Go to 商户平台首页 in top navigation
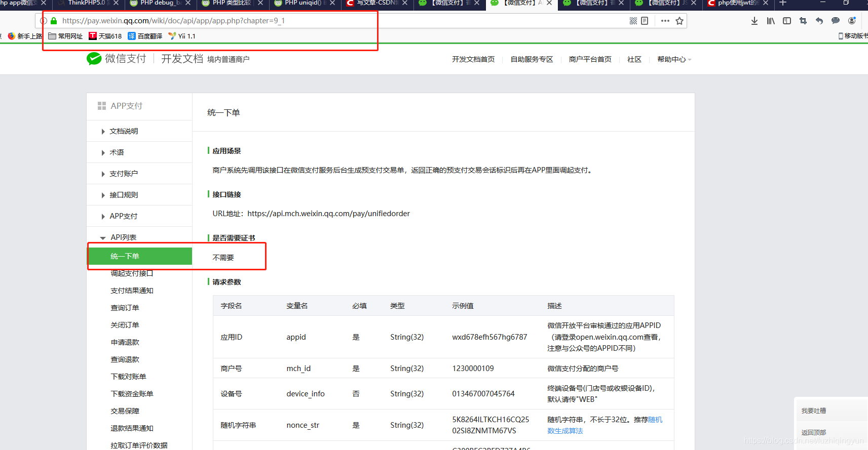Image resolution: width=868 pixels, height=450 pixels. [590, 59]
